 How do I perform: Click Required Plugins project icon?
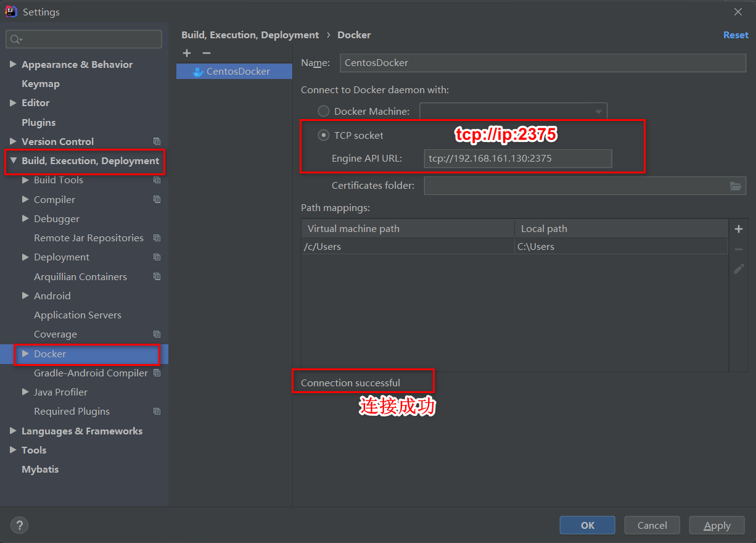157,411
